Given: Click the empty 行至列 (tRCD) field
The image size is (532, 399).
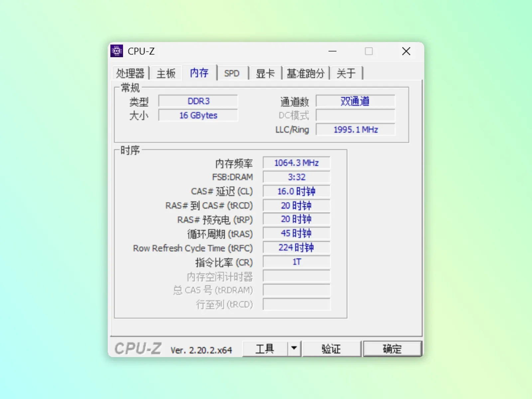Looking at the screenshot, I should [297, 304].
